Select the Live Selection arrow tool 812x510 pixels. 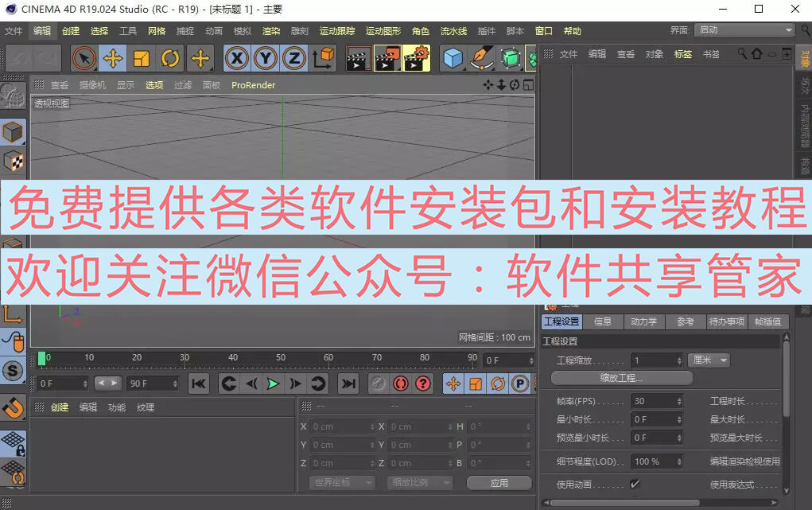point(84,58)
